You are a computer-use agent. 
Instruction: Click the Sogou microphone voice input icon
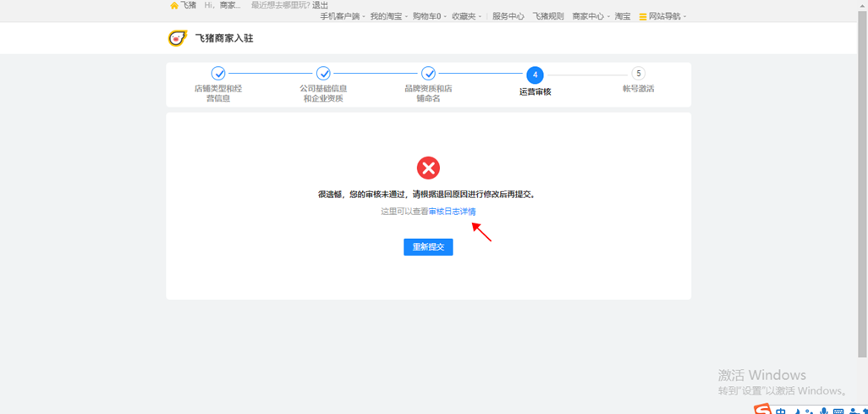[x=825, y=411]
